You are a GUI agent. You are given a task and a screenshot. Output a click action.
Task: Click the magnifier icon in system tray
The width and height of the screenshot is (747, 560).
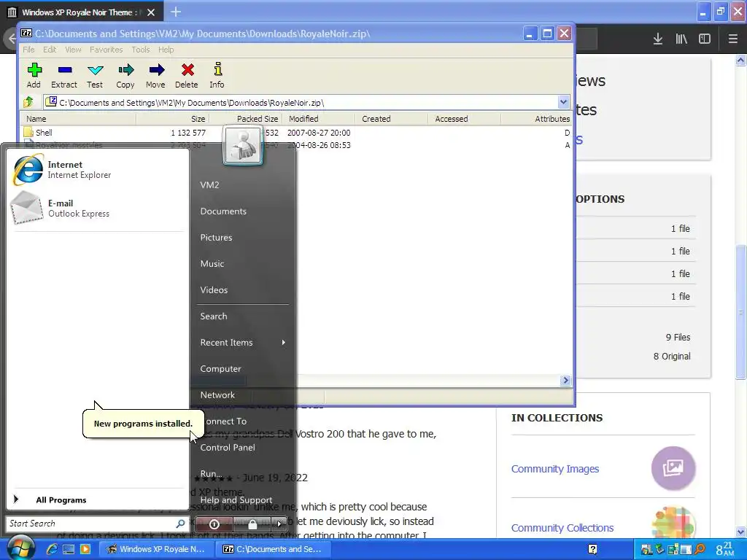[x=700, y=550]
